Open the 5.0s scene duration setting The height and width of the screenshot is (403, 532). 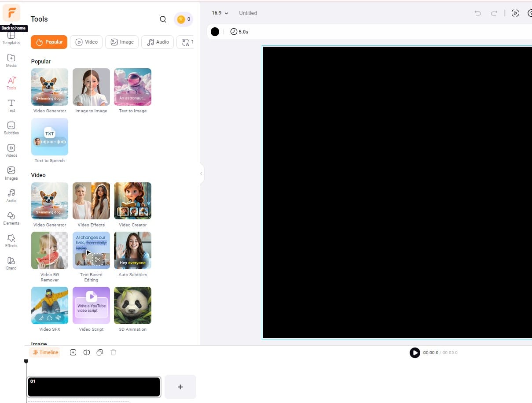239,32
